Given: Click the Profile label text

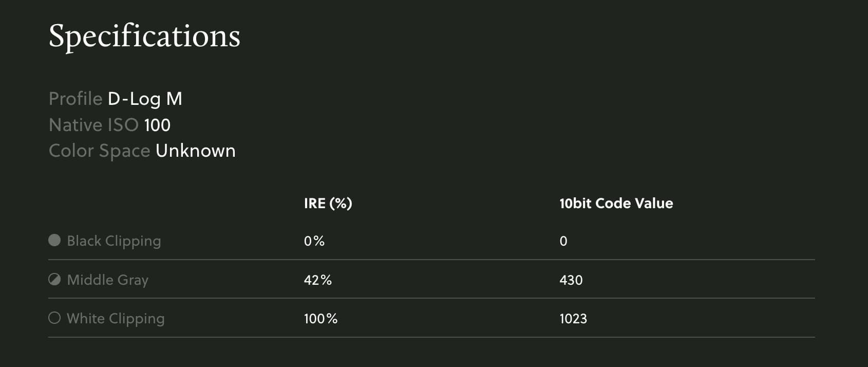Looking at the screenshot, I should click(76, 99).
